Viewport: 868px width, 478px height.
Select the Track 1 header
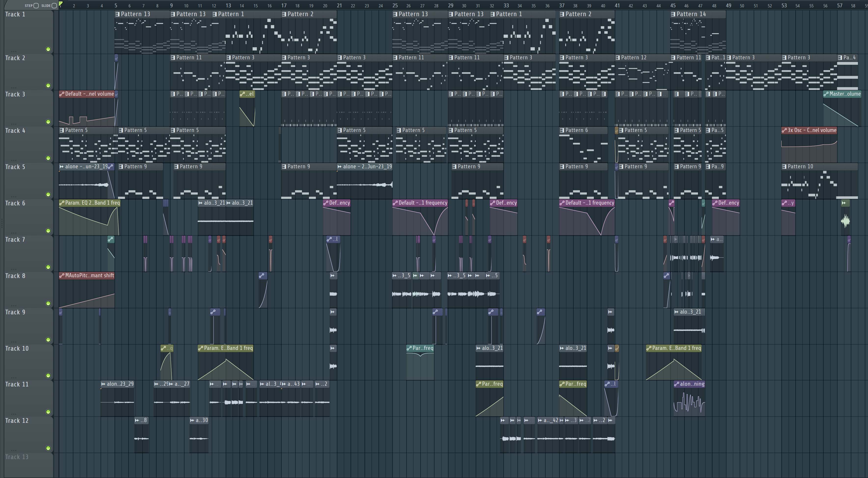coord(29,32)
